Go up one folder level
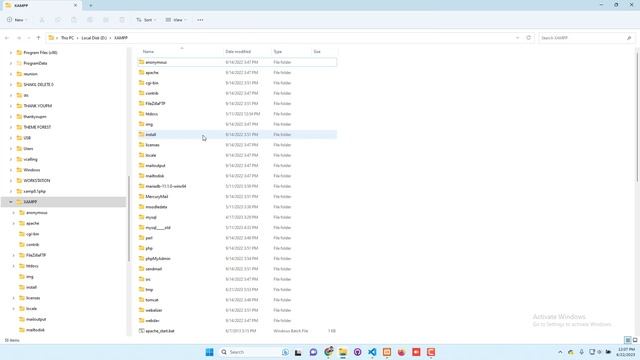640x360 pixels. coord(38,38)
